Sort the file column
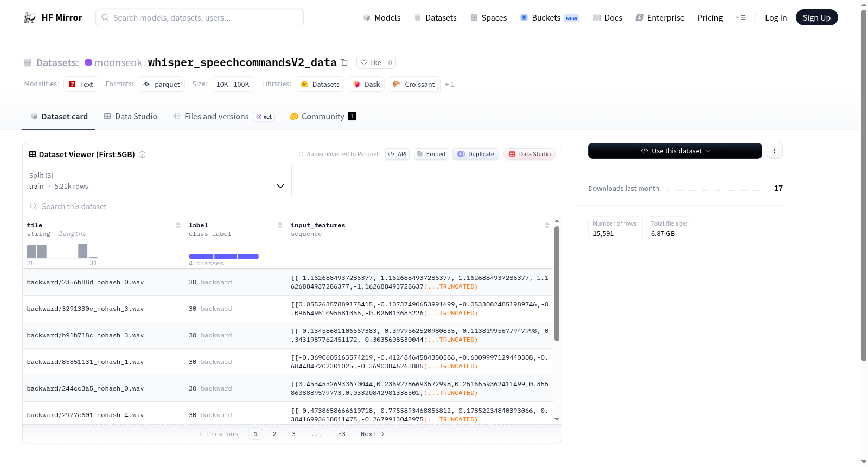Screen dimensions: 868x467 tap(178, 225)
